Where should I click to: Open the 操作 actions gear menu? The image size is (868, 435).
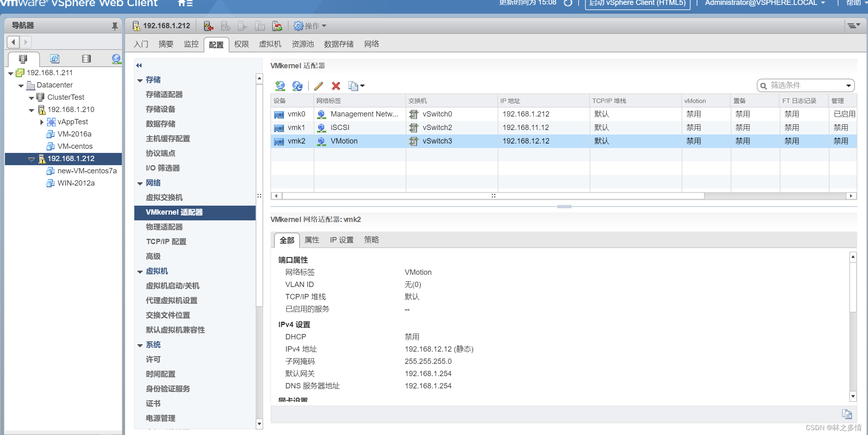click(310, 26)
